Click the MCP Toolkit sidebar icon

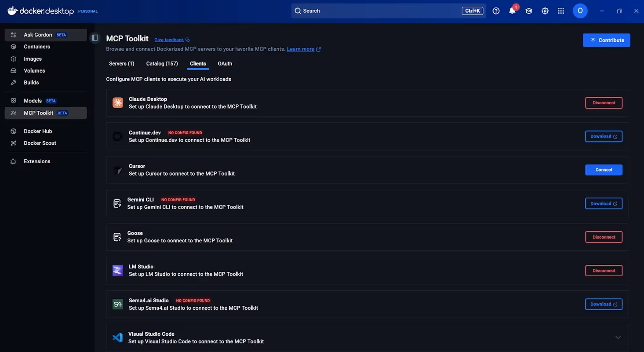(x=14, y=113)
